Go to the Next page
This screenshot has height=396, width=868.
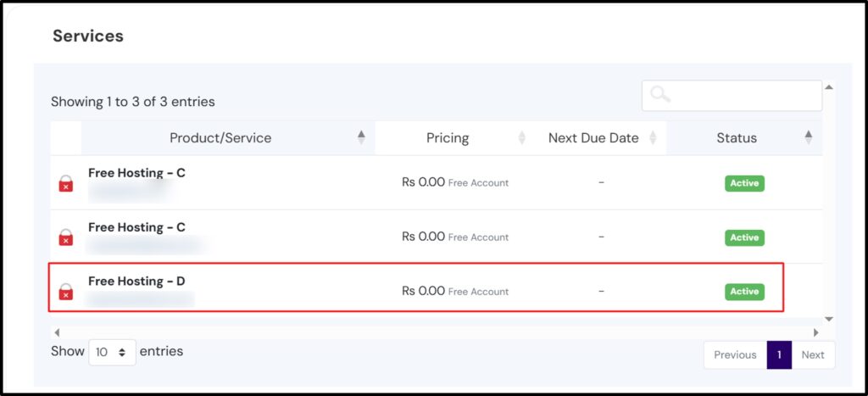(813, 355)
